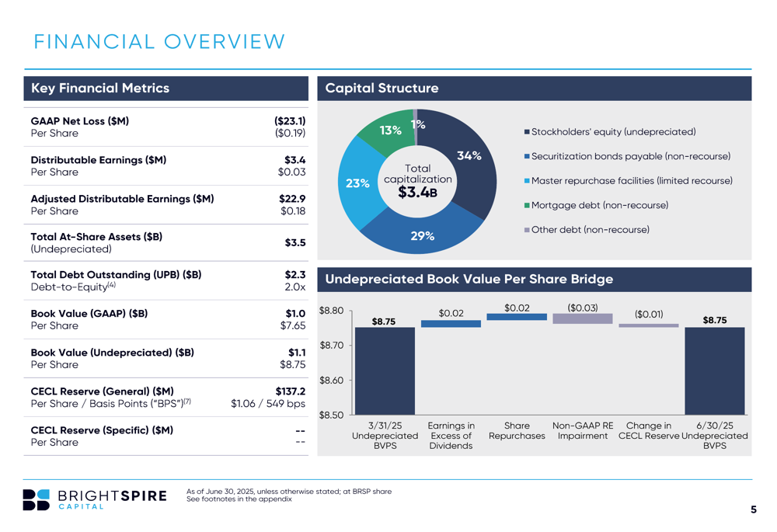Viewport: 777px width, 532px height.
Task: Click the Non-GAAP RE Impairment bar
Action: (583, 318)
